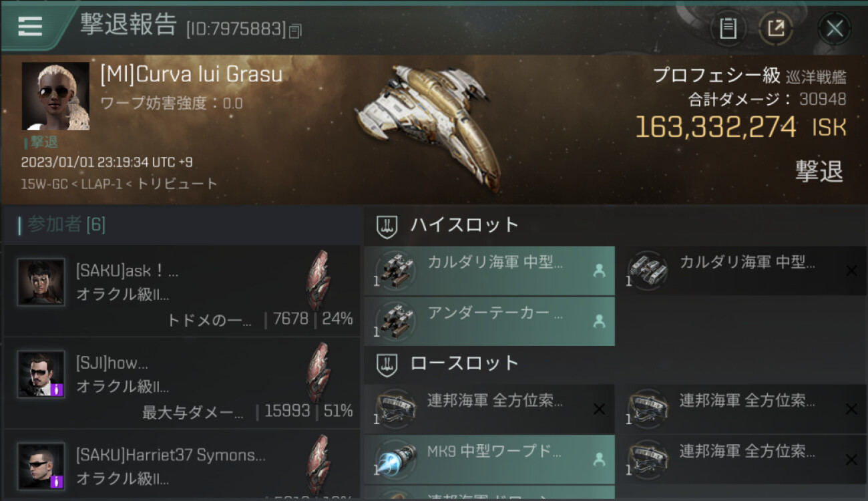This screenshot has height=501, width=868.
Task: Toggle person marker on MK9 warp drive
Action: pyautogui.click(x=599, y=460)
